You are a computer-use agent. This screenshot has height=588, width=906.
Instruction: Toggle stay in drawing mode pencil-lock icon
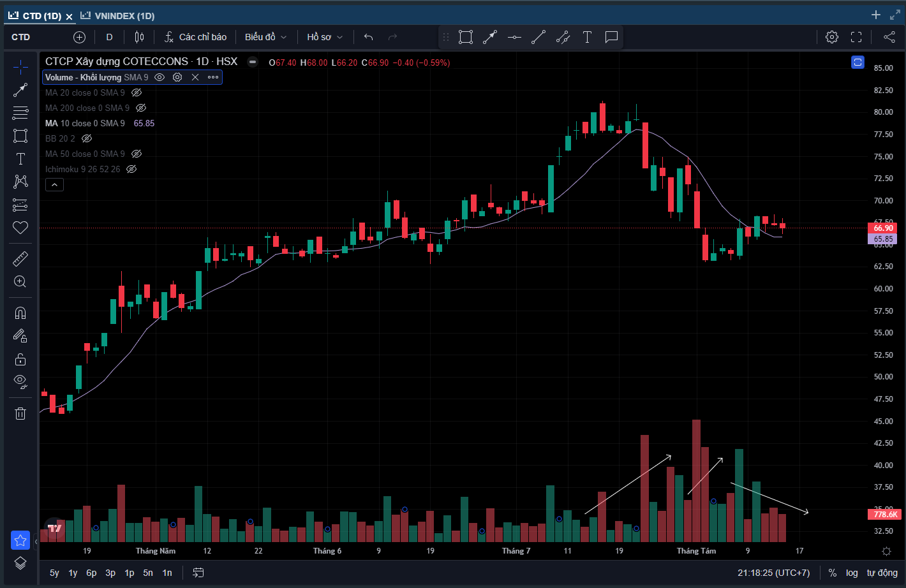(x=20, y=335)
